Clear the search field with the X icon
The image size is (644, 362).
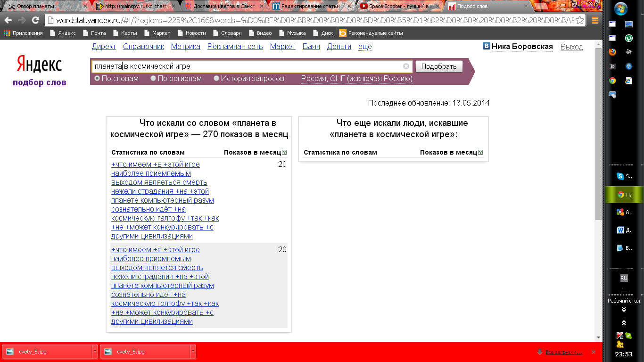tap(406, 66)
